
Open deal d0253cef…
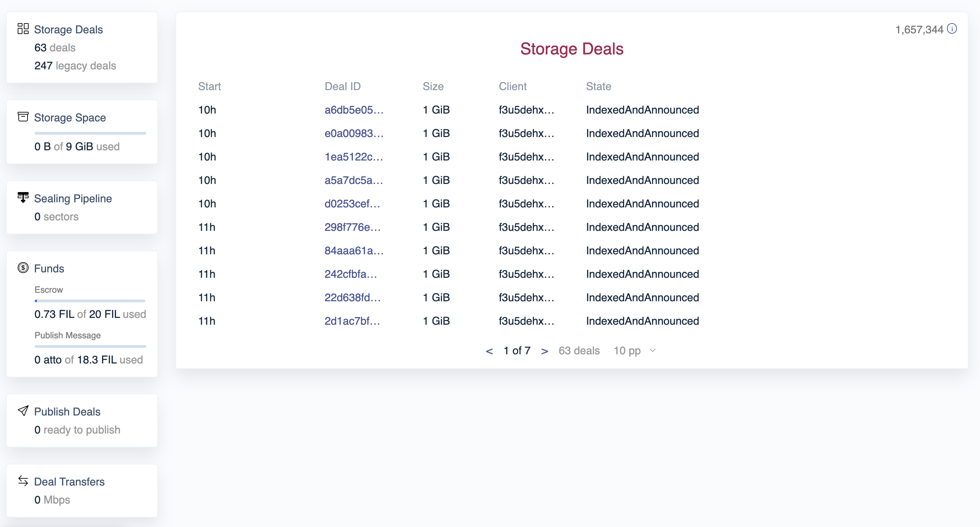(x=352, y=204)
